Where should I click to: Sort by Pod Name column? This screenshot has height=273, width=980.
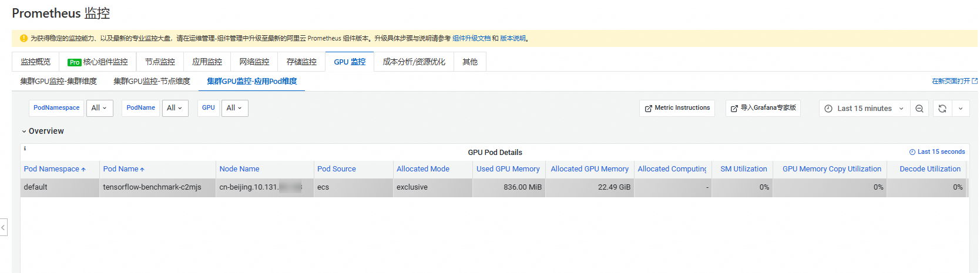[x=123, y=169]
